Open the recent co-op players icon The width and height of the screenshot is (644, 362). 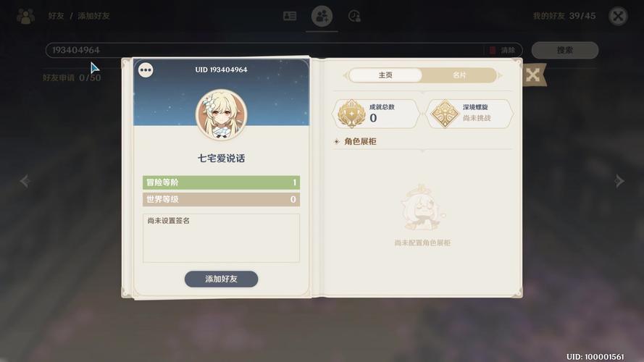pos(354,16)
